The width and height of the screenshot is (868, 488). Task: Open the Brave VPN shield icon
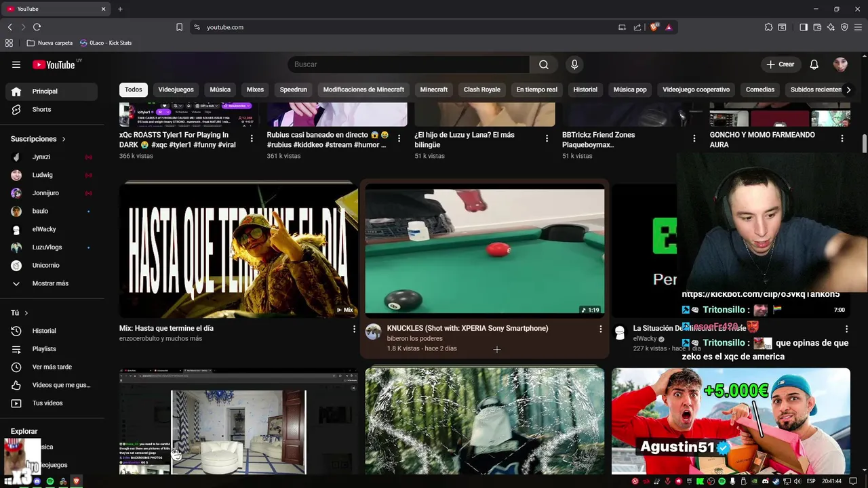844,27
